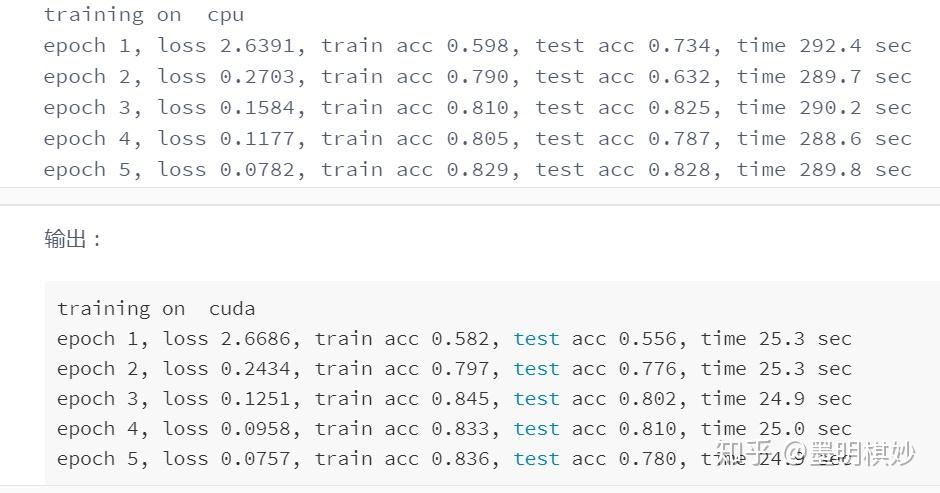Viewport: 940px width, 493px height.
Task: Click the highlighted 'test' word in cuda epoch 4
Action: pos(536,429)
